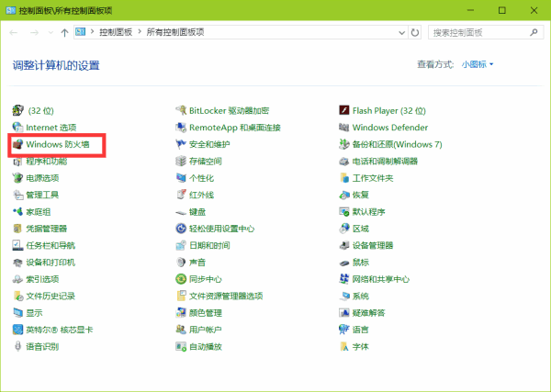The height and width of the screenshot is (392, 551).
Task: Click the 鼠标 icon
Action: (344, 263)
